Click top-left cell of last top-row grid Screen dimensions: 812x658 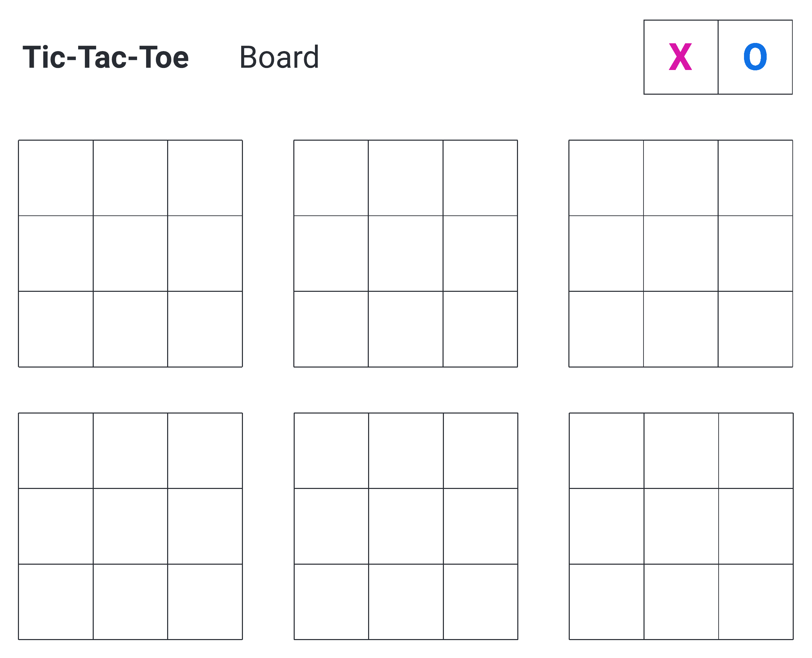(x=606, y=178)
